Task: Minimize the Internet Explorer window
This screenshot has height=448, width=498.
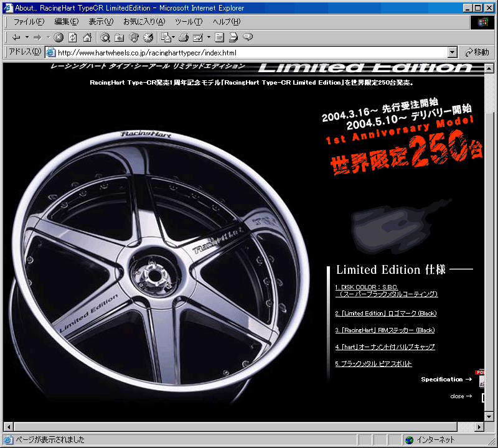Action: coord(467,7)
